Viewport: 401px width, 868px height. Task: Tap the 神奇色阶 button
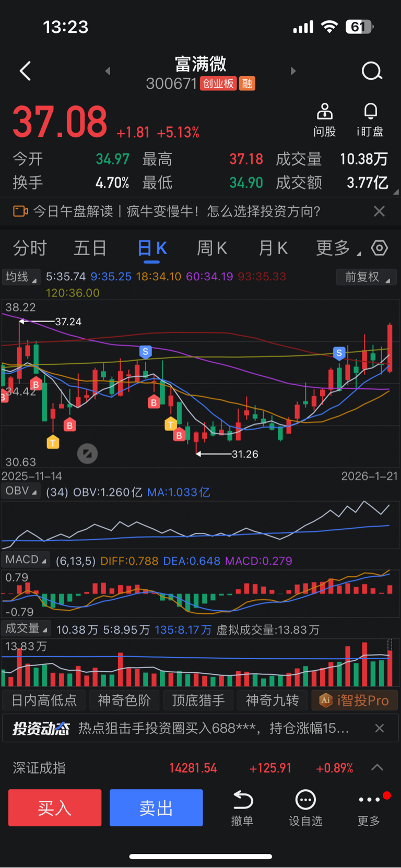(x=124, y=700)
